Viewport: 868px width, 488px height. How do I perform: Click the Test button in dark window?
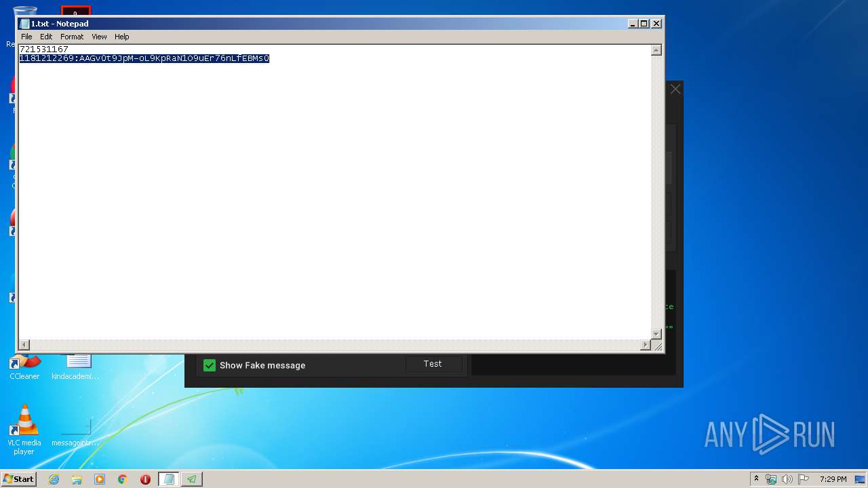[433, 364]
